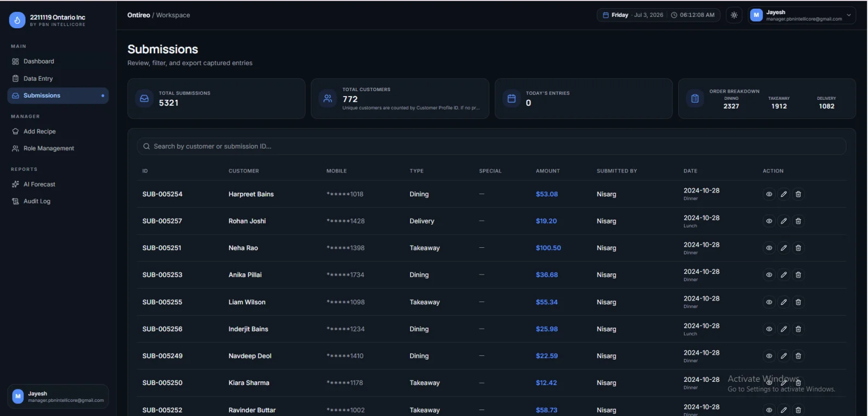The height and width of the screenshot is (416, 868).
Task: Delete Anika Pillai's submission trash icon
Action: coord(798,275)
